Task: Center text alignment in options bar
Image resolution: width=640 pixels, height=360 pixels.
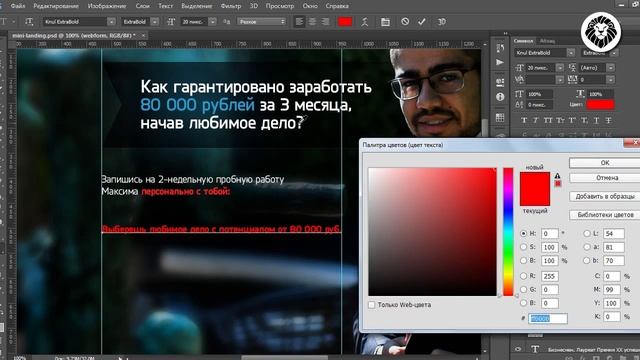Action: [312, 22]
